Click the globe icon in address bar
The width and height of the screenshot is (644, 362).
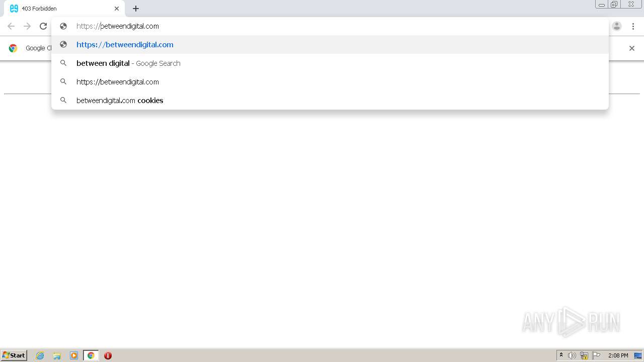tap(63, 26)
